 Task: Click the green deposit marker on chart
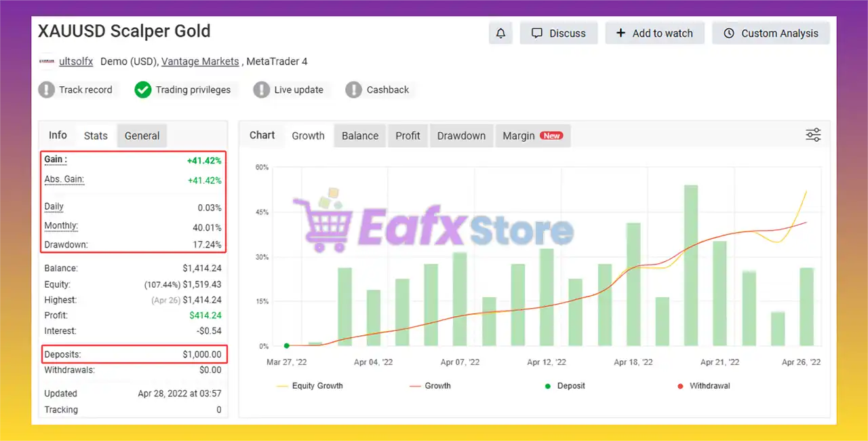pyautogui.click(x=286, y=346)
